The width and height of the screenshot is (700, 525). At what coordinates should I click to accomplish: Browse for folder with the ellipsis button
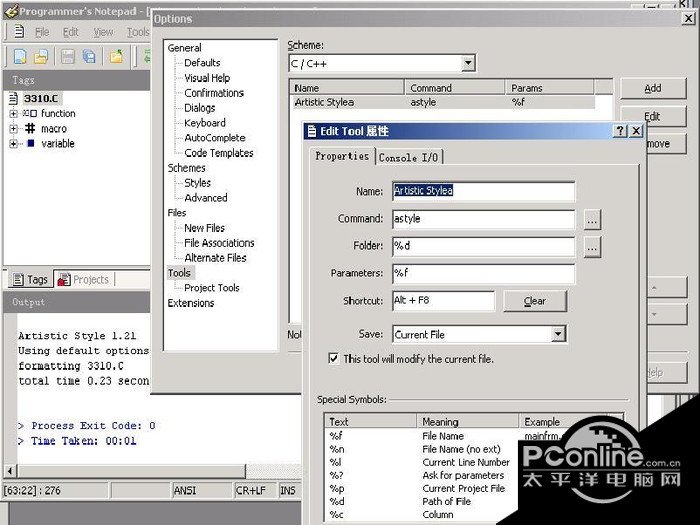pyautogui.click(x=592, y=246)
